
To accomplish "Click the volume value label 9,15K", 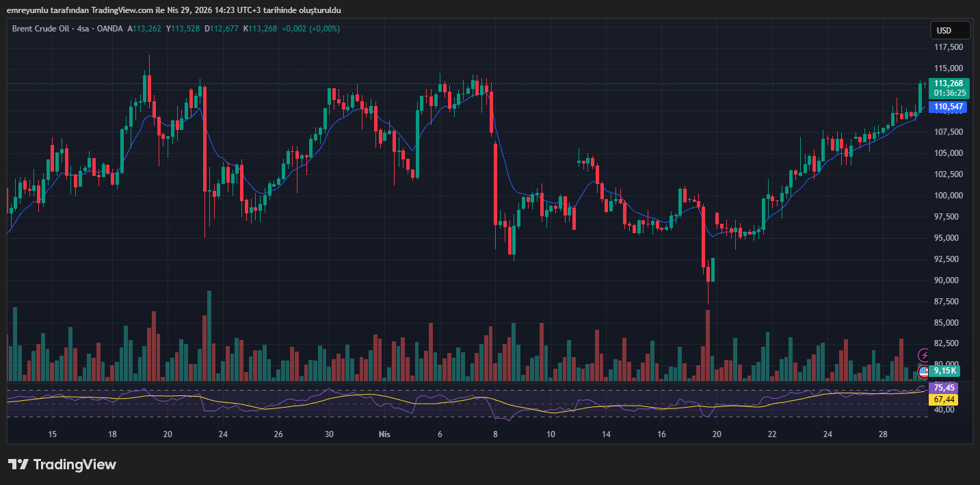I will pos(947,371).
